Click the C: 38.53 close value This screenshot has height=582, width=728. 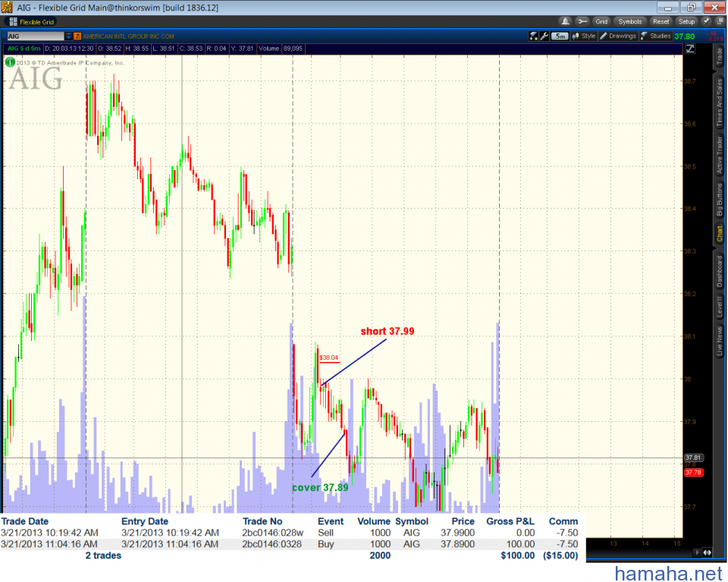[x=191, y=49]
